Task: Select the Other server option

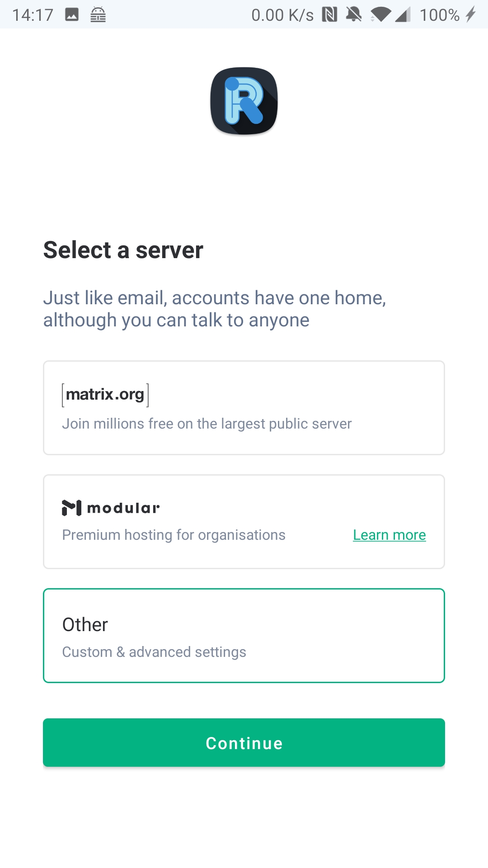Action: [x=244, y=635]
